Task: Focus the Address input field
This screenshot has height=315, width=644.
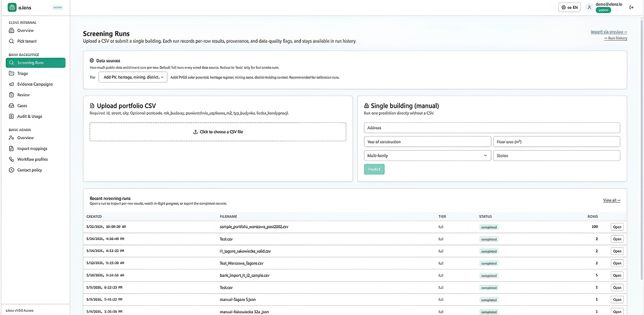Action: (492, 128)
